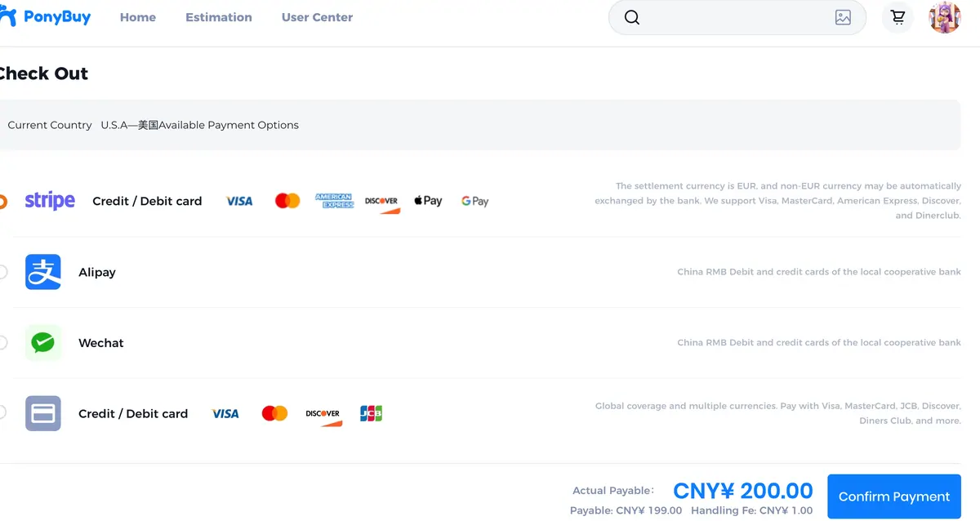Open the user avatar profile
Screen dimensions: 980x521
point(945,17)
